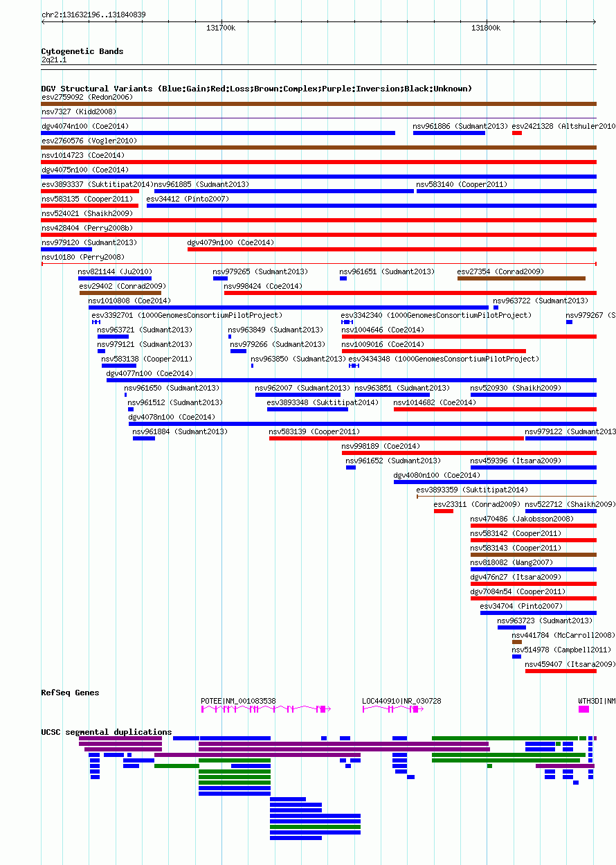Open the nsv441784 (McCarroll2008) label
Viewport: 616px width, 865px height.
(x=563, y=635)
